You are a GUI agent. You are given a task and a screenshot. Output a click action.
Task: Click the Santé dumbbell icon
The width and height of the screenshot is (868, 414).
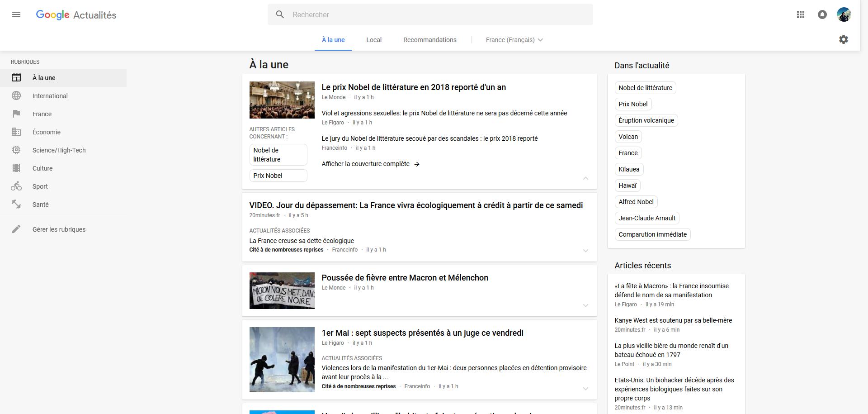tap(16, 205)
